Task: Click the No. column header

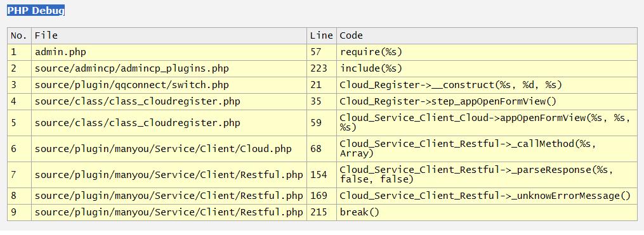Action: (x=19, y=35)
